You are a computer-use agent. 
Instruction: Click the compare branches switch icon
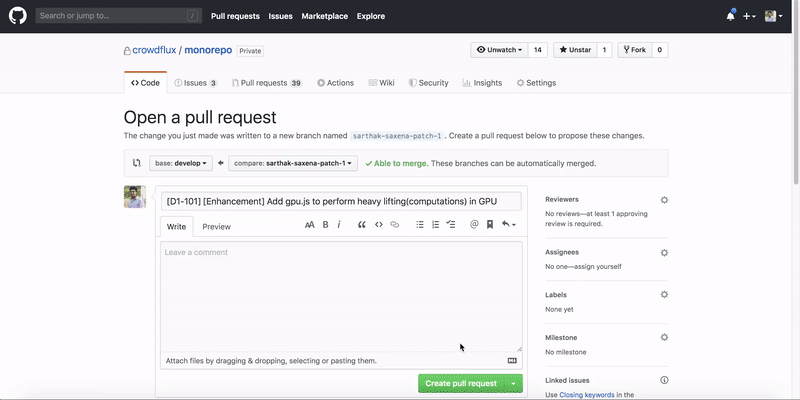pyautogui.click(x=136, y=163)
